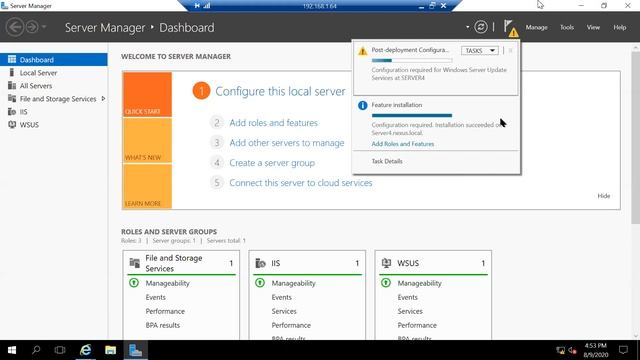
Task: Click the back navigation arrow
Action: [x=15, y=27]
